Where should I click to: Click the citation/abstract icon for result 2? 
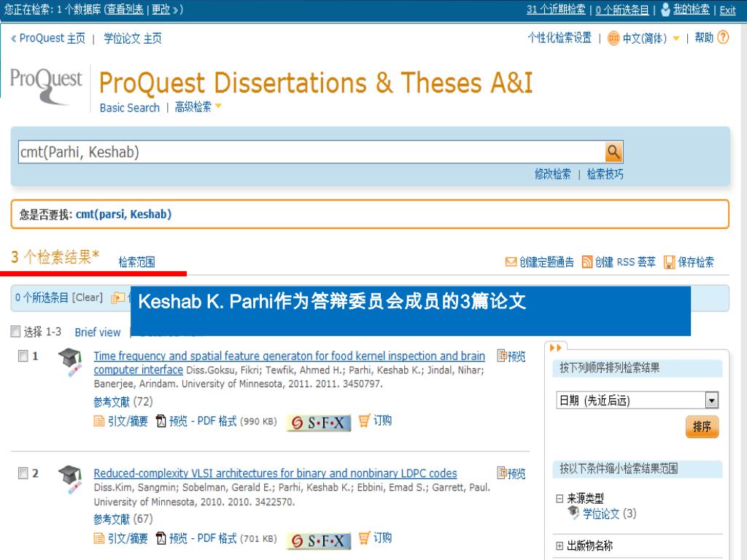point(99,538)
